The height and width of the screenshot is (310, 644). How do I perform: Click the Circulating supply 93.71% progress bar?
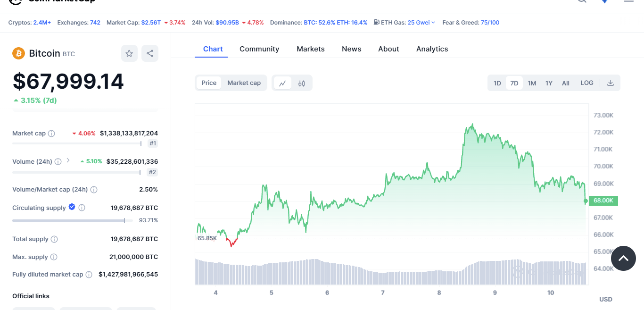click(x=72, y=220)
